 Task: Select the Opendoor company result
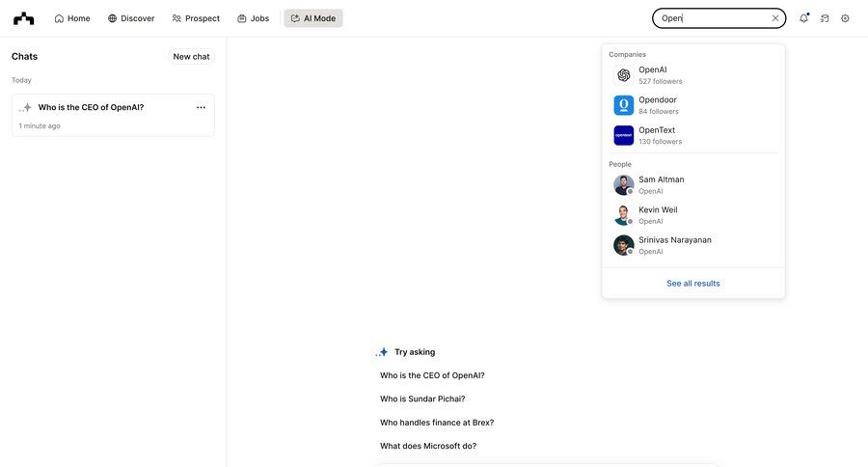coord(693,105)
